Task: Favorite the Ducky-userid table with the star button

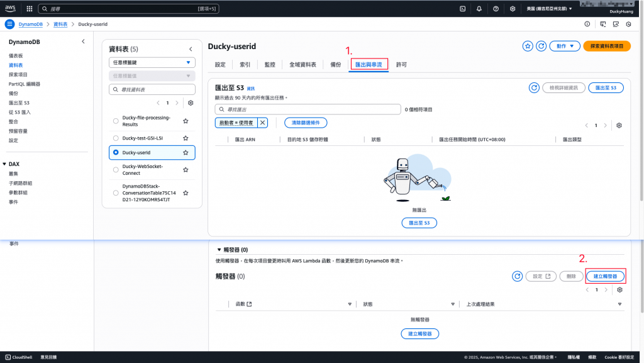Action: [x=528, y=46]
